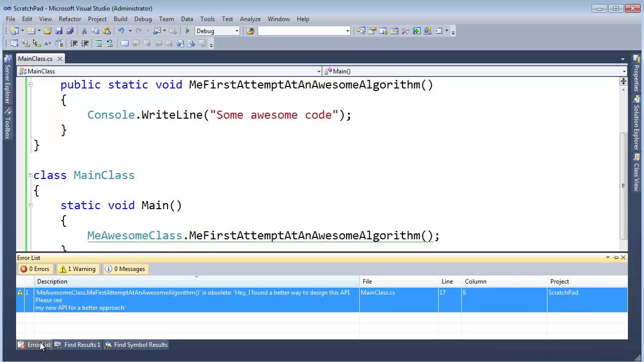
Task: Open the Build menu
Action: tap(120, 19)
